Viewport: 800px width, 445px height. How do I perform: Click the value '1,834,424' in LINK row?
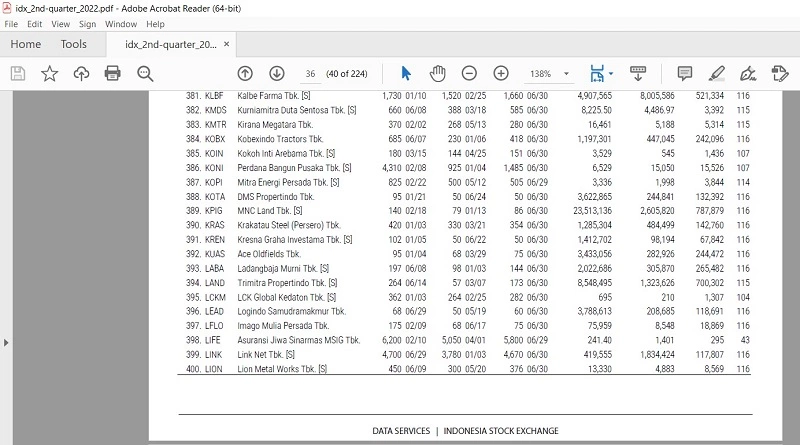coord(657,354)
